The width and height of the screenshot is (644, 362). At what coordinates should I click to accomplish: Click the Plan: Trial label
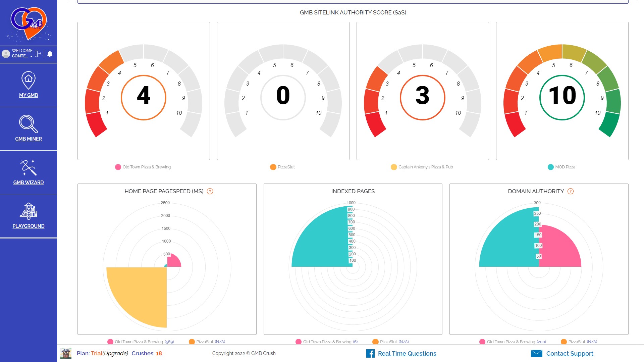point(89,353)
